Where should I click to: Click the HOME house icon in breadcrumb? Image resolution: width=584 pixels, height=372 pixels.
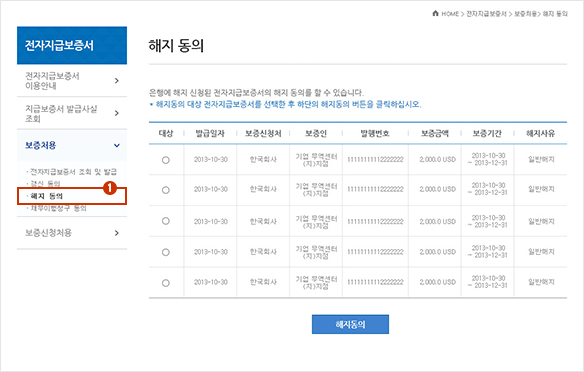(435, 13)
